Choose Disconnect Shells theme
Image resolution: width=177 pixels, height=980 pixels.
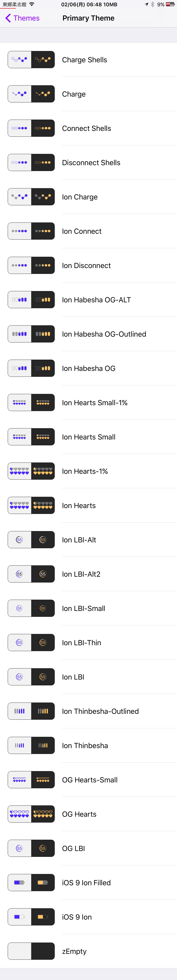[x=88, y=162]
